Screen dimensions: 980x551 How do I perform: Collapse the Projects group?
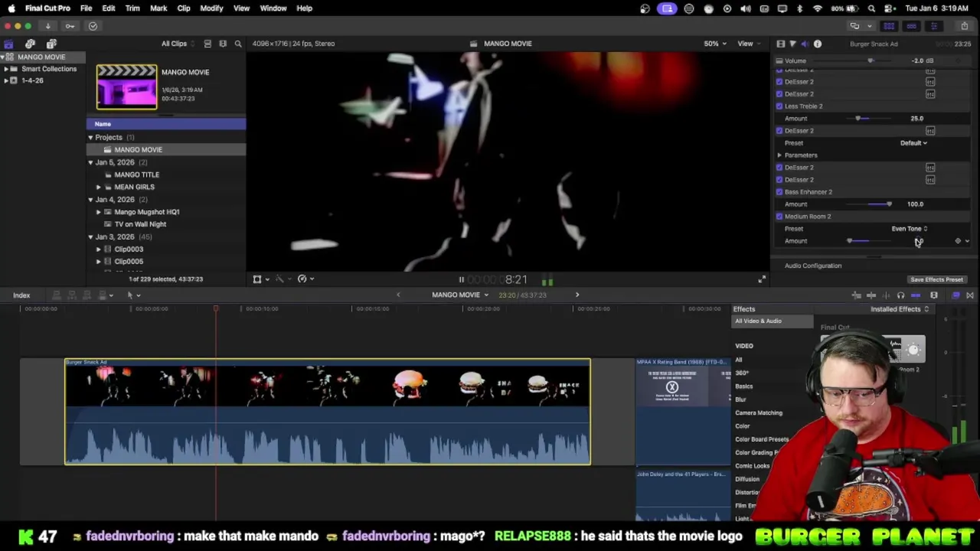pos(90,138)
